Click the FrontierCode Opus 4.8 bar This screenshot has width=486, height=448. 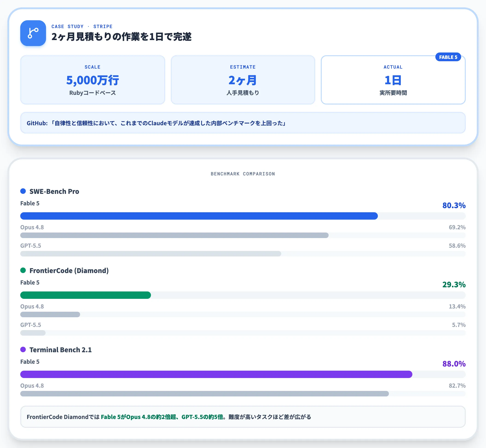point(50,314)
